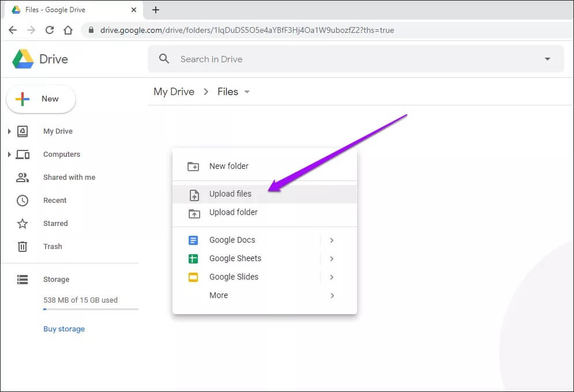Expand the My Drive tree arrow

pyautogui.click(x=9, y=131)
